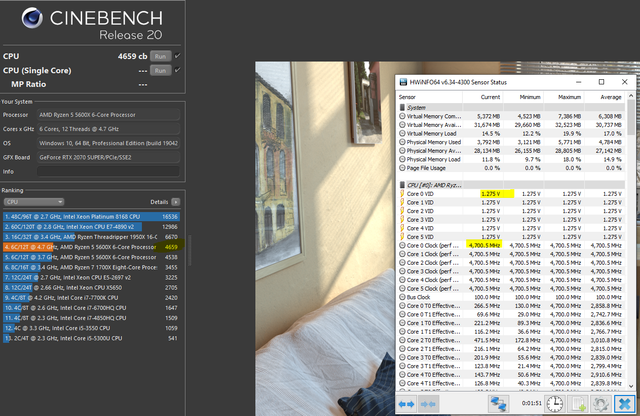The width and height of the screenshot is (640, 416).
Task: Select ranking entry Intel Xeon E7-4890 v2
Action: tap(91, 227)
